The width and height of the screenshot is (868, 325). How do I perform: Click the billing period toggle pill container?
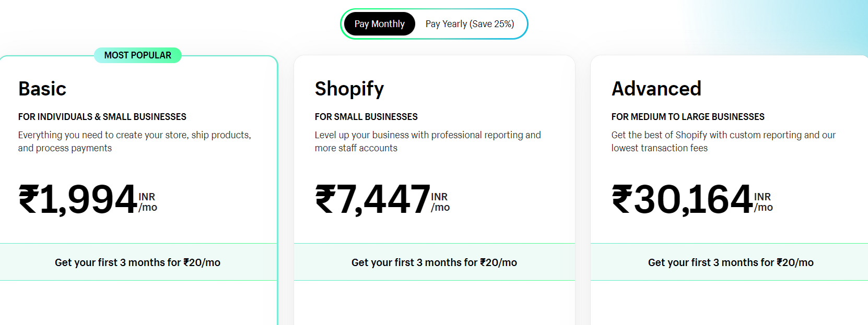click(x=434, y=23)
